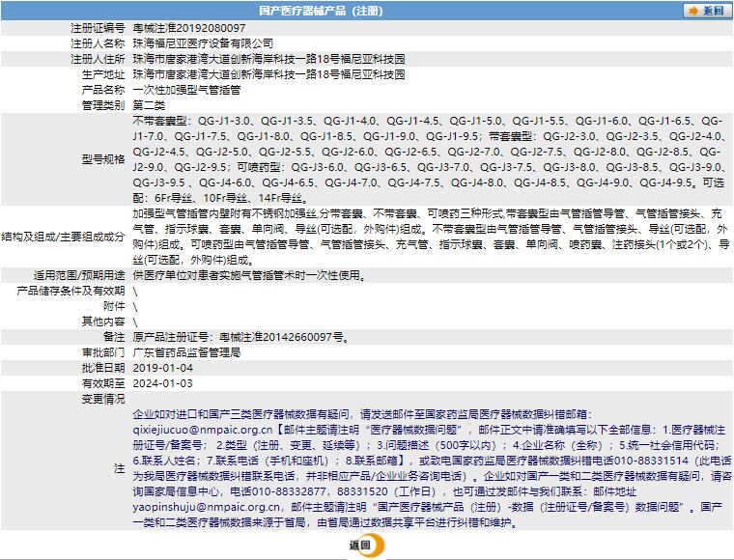Viewport: 734px width, 560px height.
Task: Click the production address value beside 生产地址
Action: pyautogui.click(x=269, y=74)
